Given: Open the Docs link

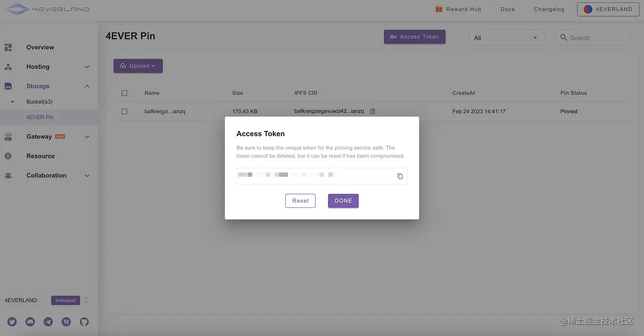Looking at the screenshot, I should (x=507, y=9).
